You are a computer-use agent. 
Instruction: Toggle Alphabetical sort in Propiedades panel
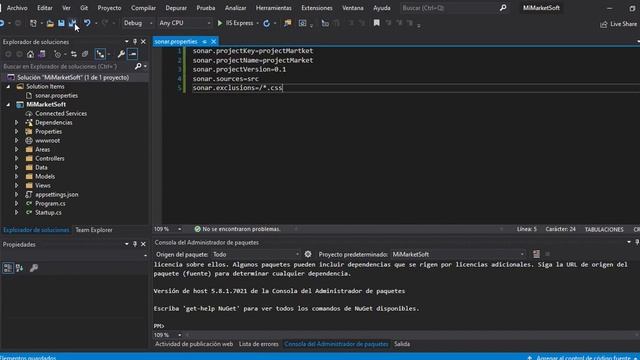pos(19,268)
